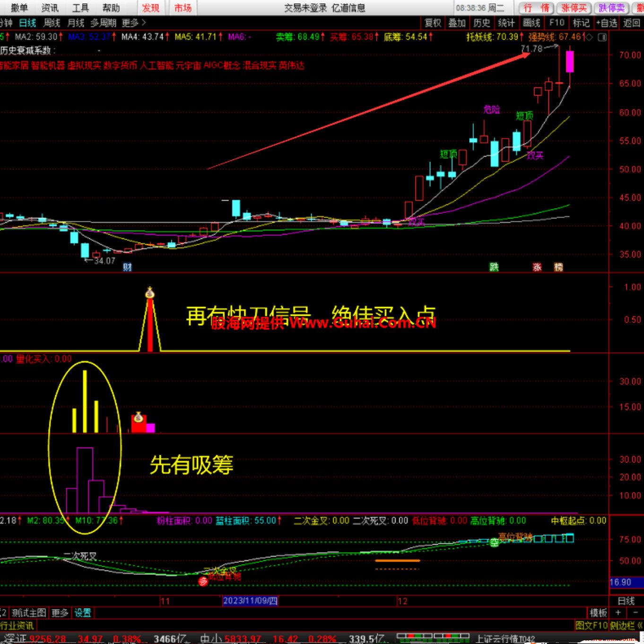This screenshot has height=644, width=644.
Task: Click the 涨 marker icon
Action: point(537,267)
